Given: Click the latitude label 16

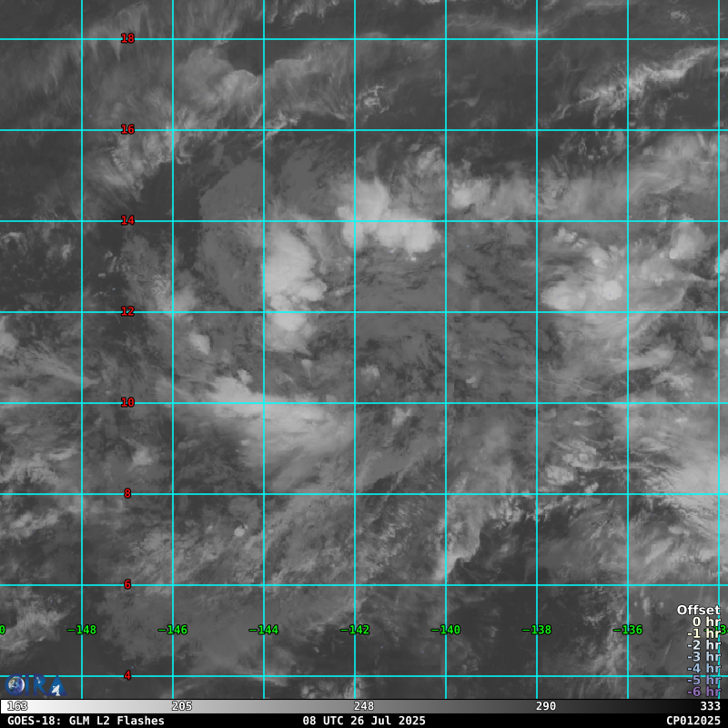Looking at the screenshot, I should [127, 129].
